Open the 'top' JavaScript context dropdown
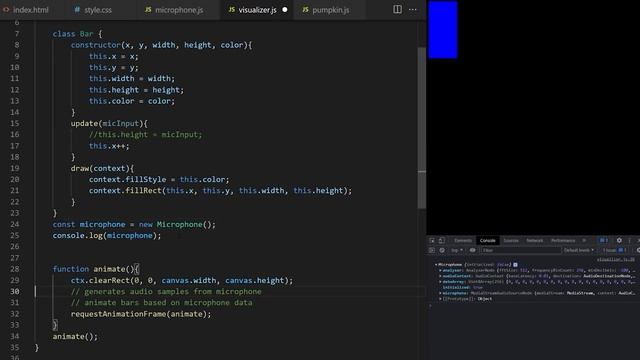 (x=457, y=250)
